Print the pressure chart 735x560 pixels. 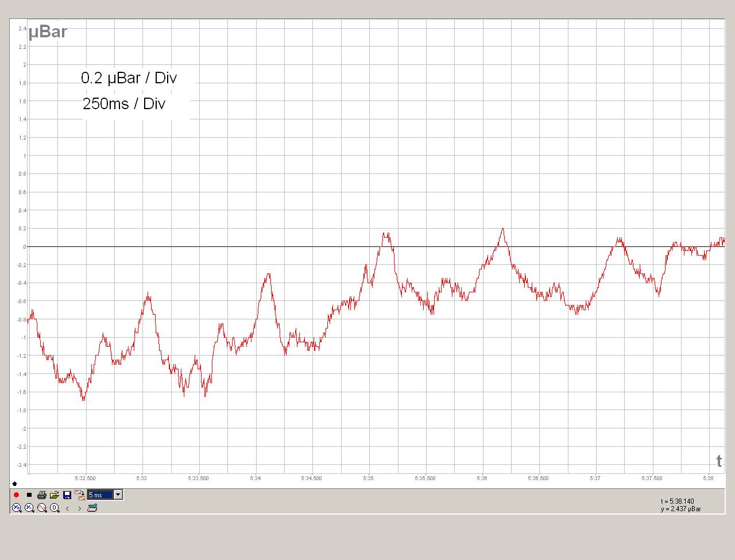(42, 495)
